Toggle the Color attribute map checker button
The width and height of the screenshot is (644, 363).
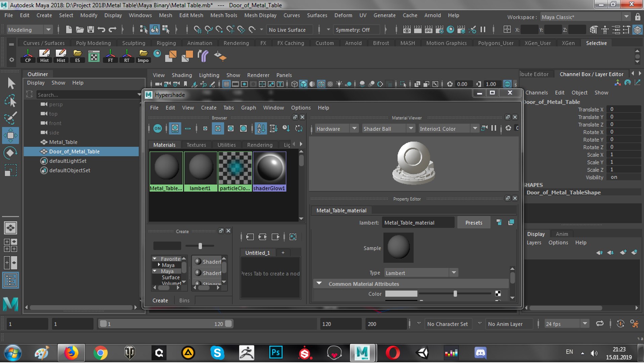498,294
